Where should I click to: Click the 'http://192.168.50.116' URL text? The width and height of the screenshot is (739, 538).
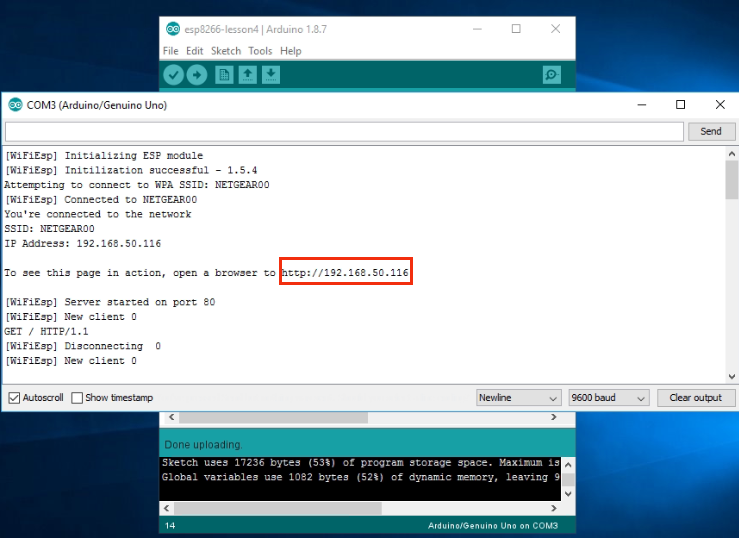pos(345,273)
